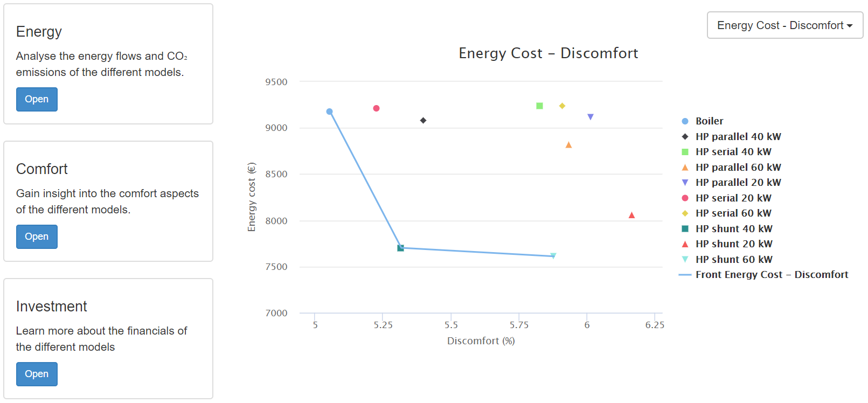Click the HP serial 40 kW green square point
The image size is (868, 403).
click(x=539, y=106)
